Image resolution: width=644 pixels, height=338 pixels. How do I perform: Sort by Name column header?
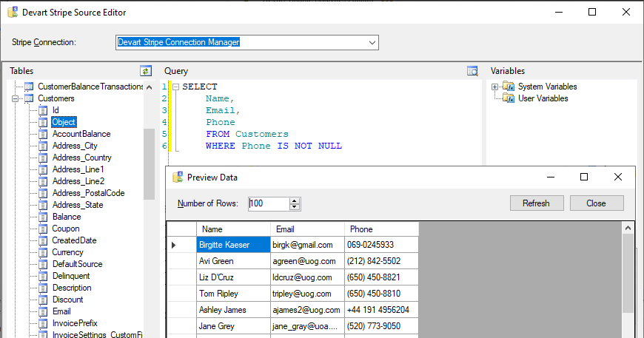pos(233,229)
